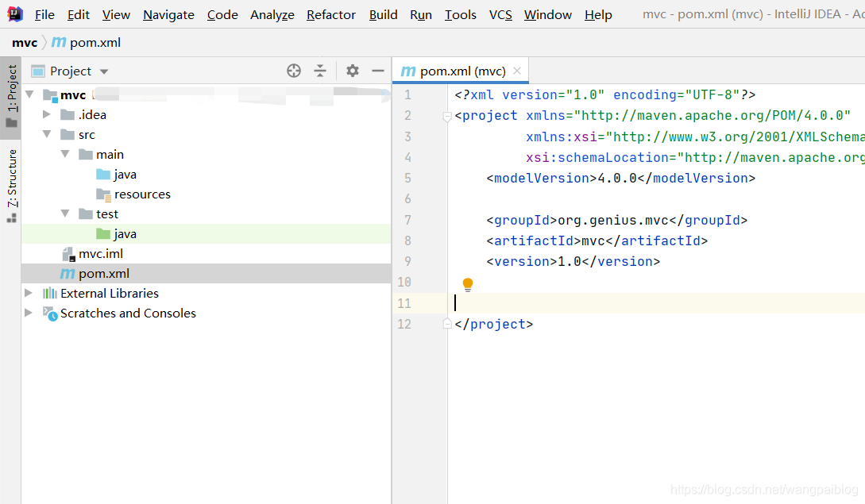Place cursor on version 1.0 line
865x504 pixels.
click(573, 261)
